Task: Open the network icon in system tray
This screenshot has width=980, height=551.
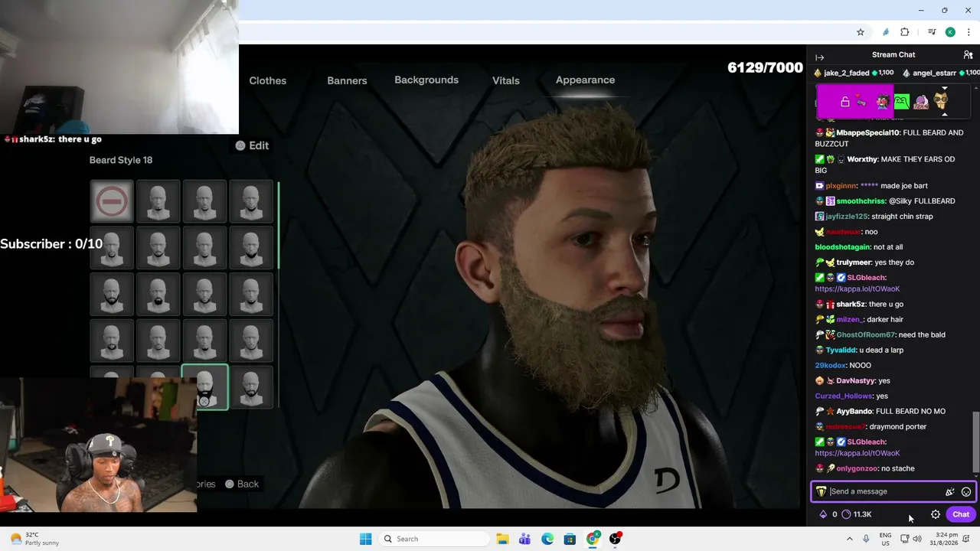Action: pos(904,539)
